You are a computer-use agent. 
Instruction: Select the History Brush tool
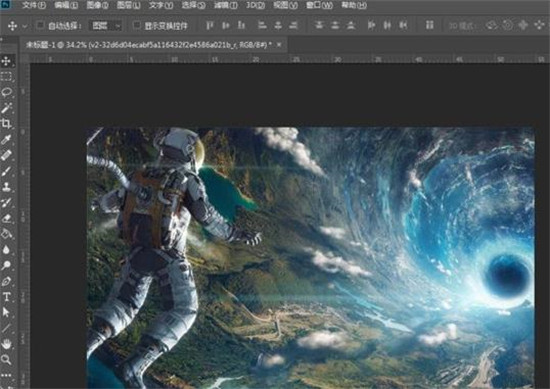coord(6,202)
